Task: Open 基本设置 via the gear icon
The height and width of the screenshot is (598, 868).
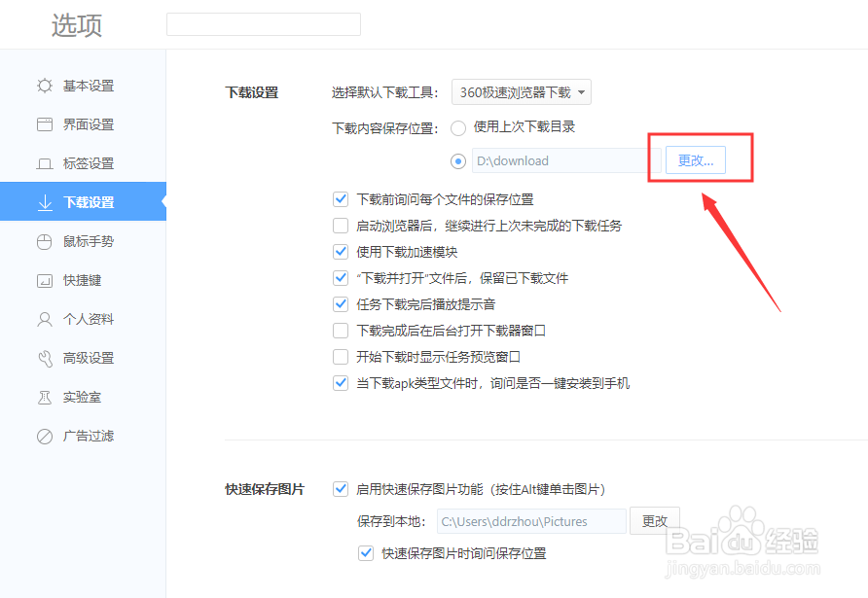Action: pos(45,86)
